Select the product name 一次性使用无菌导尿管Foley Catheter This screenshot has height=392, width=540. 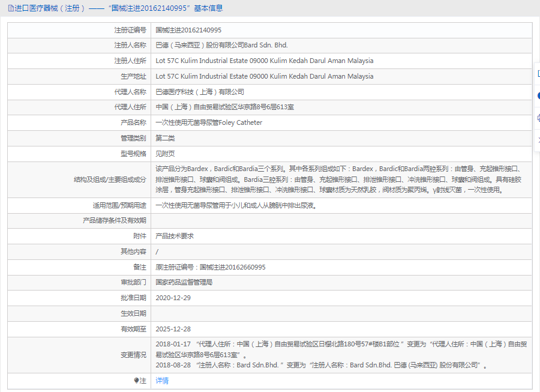[x=209, y=122]
